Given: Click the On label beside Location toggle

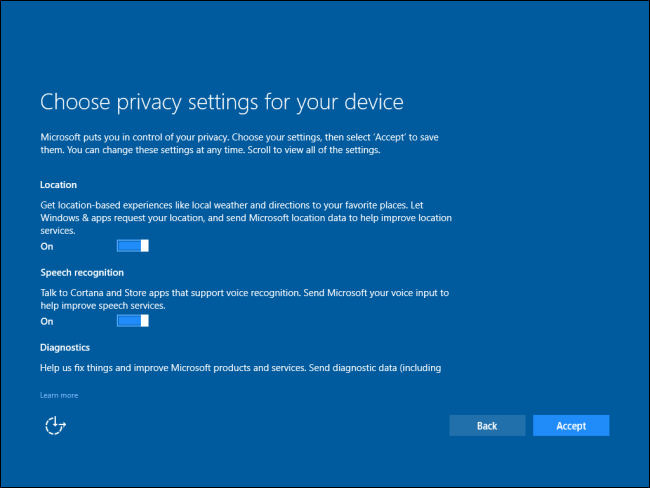Looking at the screenshot, I should 47,246.
